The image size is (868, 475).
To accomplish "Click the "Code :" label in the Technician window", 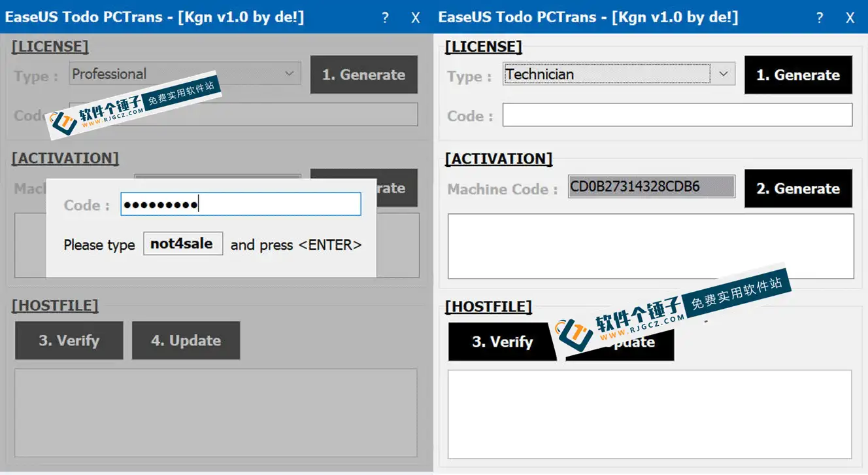I will pyautogui.click(x=470, y=116).
